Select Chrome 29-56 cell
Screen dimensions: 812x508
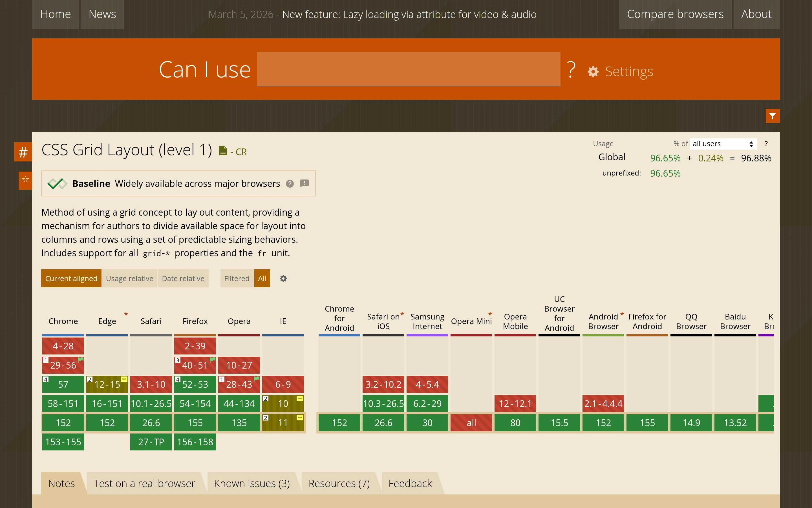click(x=63, y=365)
